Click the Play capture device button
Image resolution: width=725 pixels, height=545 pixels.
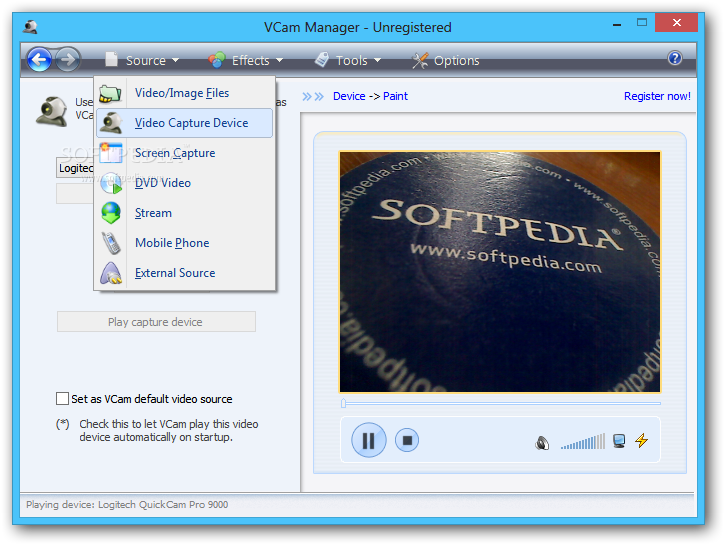click(x=156, y=322)
